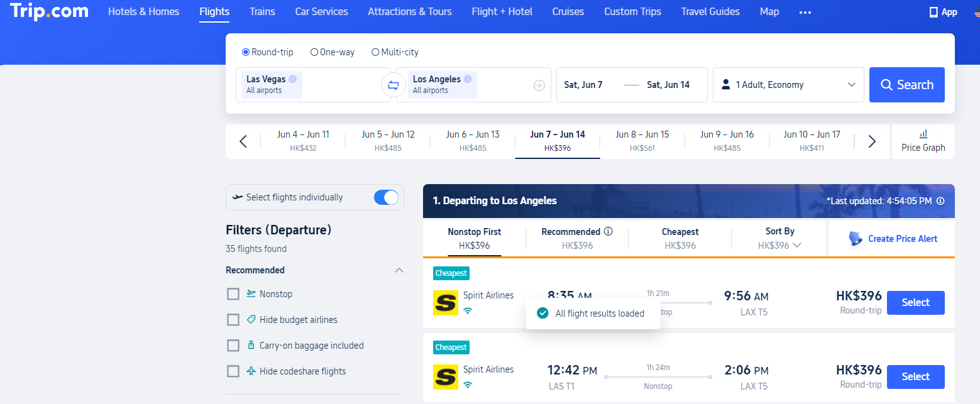
Task: Click the info icon next to Last updated
Action: [x=940, y=201]
